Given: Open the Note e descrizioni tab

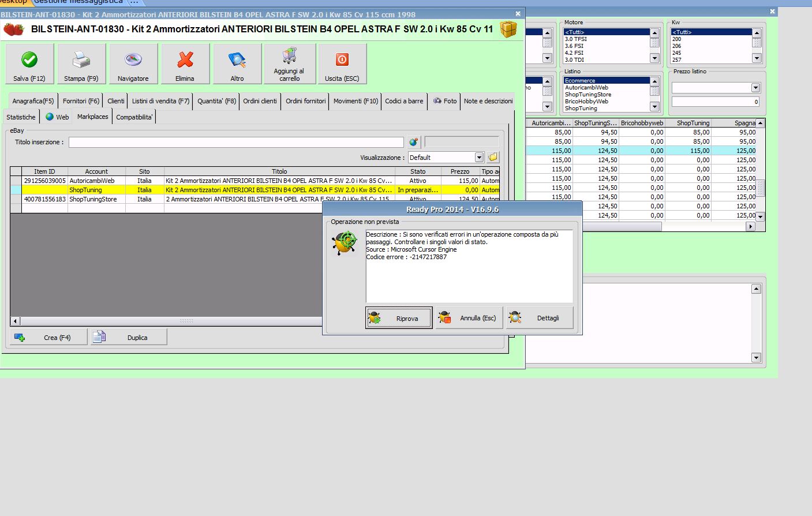Looking at the screenshot, I should (x=488, y=101).
